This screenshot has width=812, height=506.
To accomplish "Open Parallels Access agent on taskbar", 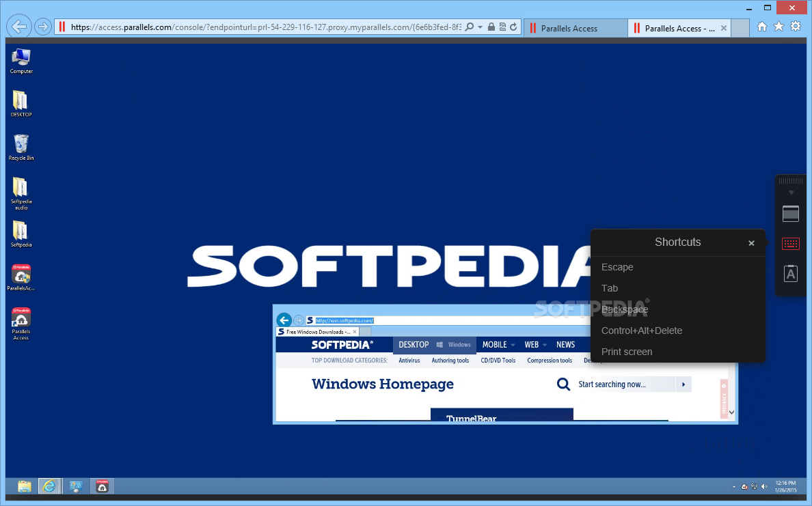I will (102, 486).
